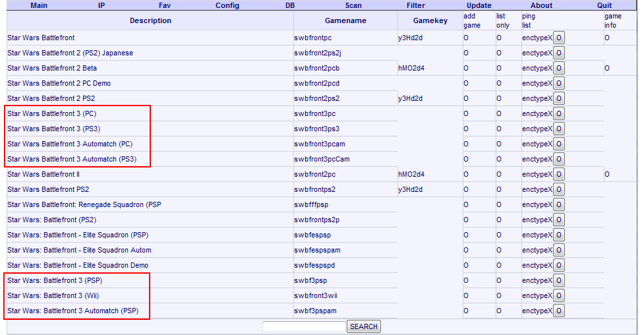644x335 pixels.
Task: Click O ping button for Battlefront 2 Beta
Action: 558,68
